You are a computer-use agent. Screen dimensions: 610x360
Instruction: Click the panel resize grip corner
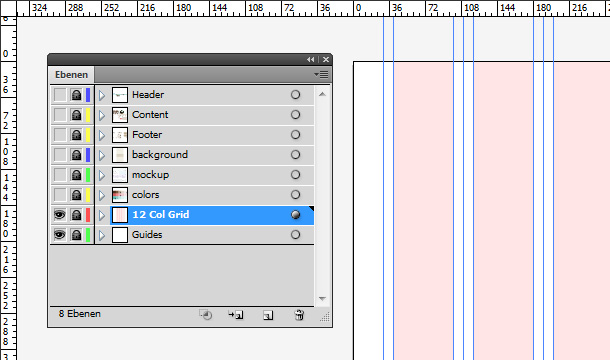(x=324, y=317)
